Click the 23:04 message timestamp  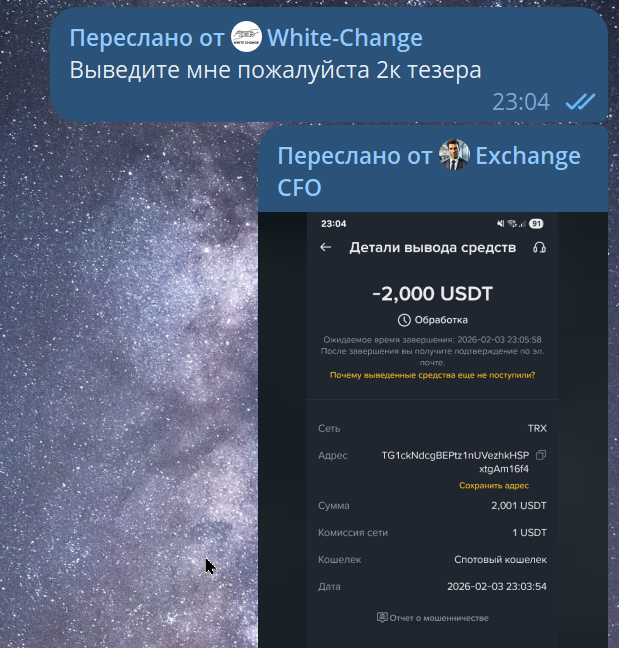pyautogui.click(x=521, y=102)
